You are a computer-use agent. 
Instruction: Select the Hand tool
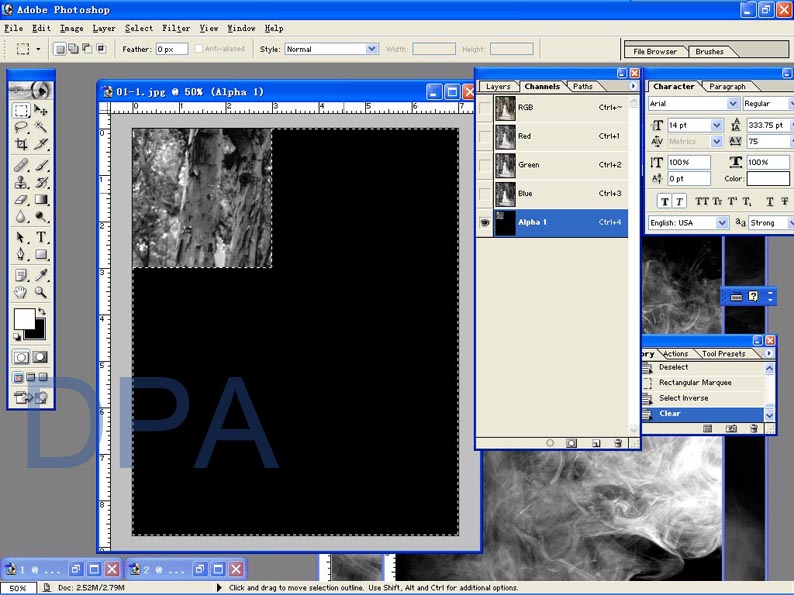click(21, 292)
